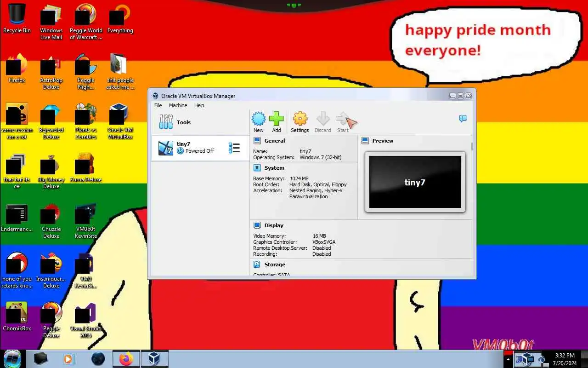Click the General section header link
The image size is (588, 368).
(x=275, y=141)
